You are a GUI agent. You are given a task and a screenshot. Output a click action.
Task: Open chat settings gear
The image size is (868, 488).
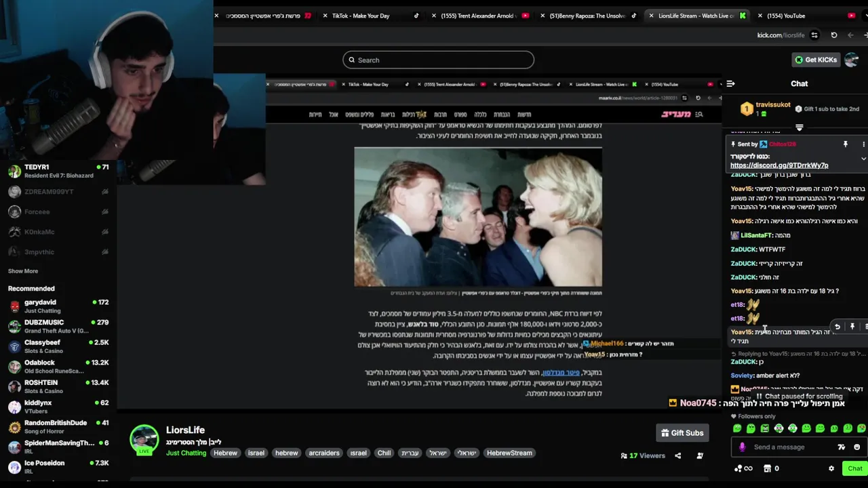pos(831,468)
